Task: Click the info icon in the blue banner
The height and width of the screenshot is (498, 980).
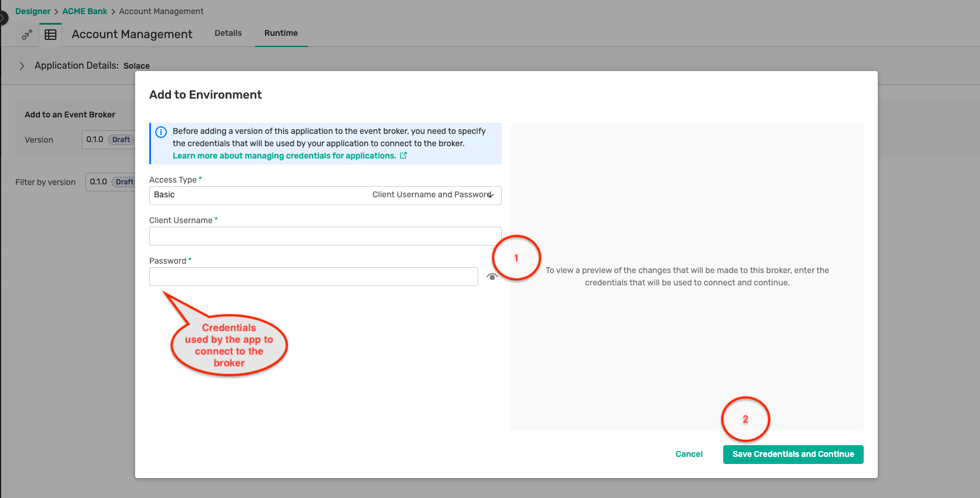Action: coord(161,132)
